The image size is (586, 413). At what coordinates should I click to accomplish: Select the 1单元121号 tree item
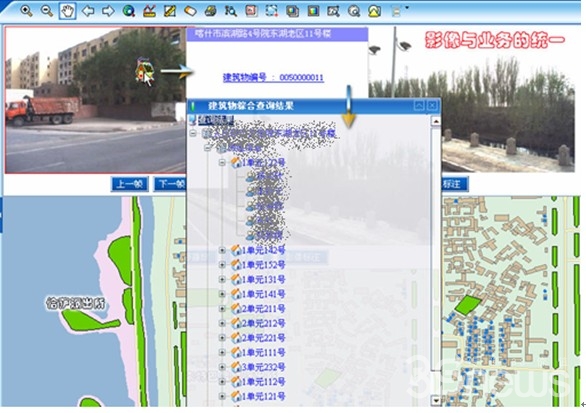[263, 396]
